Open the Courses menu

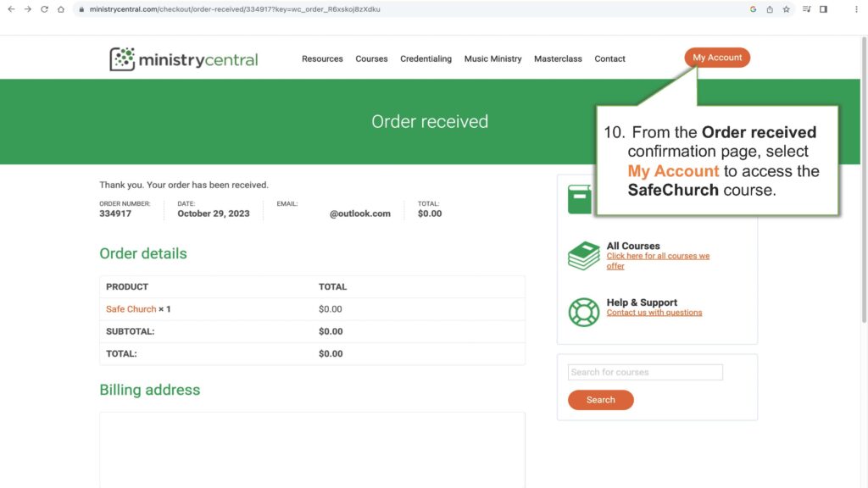point(371,58)
